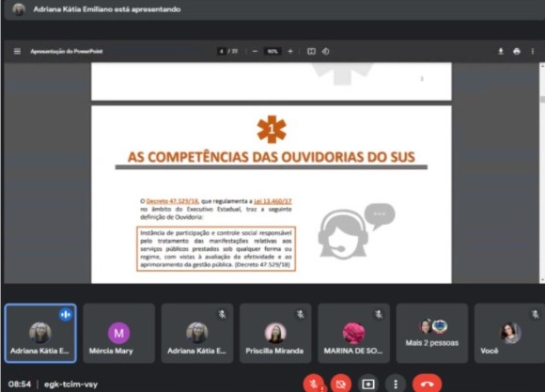Open the PDF viewer sidebar menu
Image resolution: width=545 pixels, height=392 pixels.
(x=17, y=52)
